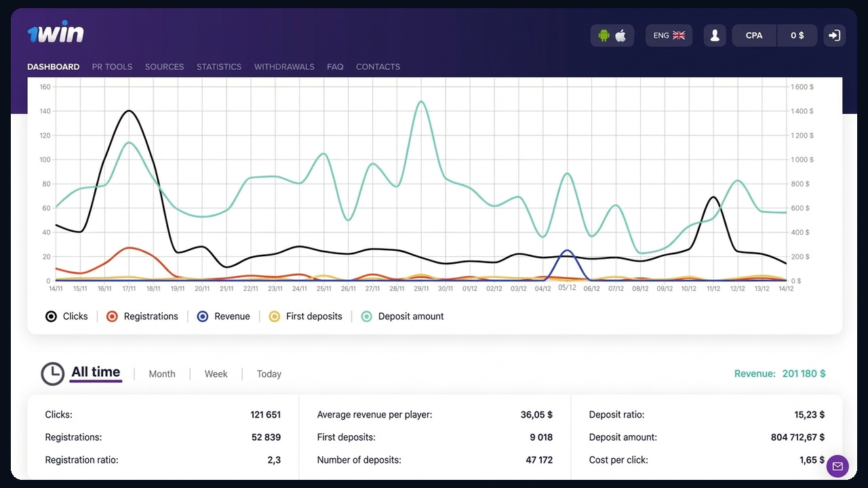Click the Average revenue per player value 36,05 $
Image resolution: width=868 pixels, height=488 pixels.
tap(536, 415)
